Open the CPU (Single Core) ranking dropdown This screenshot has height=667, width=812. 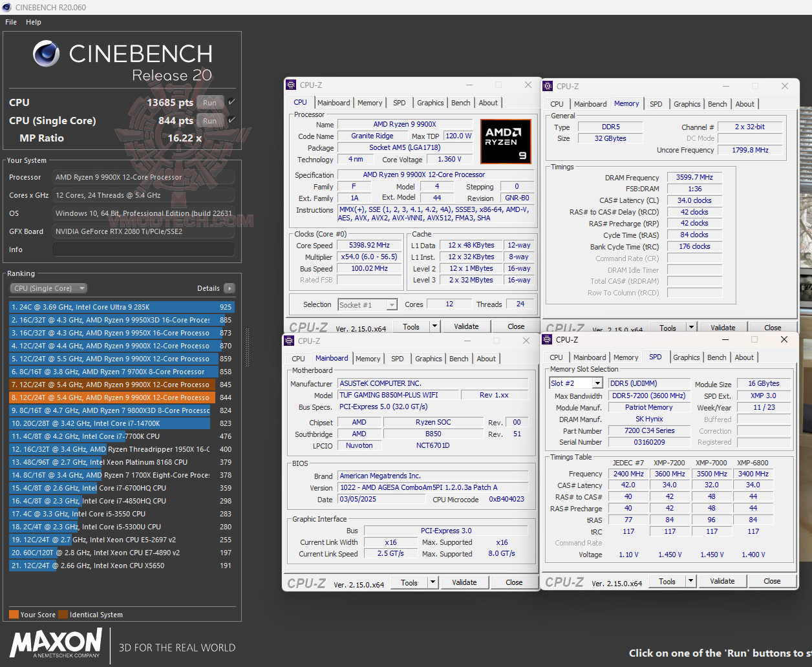click(48, 288)
